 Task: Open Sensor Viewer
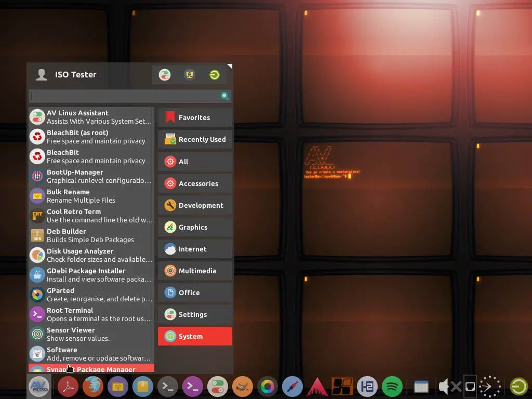pyautogui.click(x=91, y=334)
